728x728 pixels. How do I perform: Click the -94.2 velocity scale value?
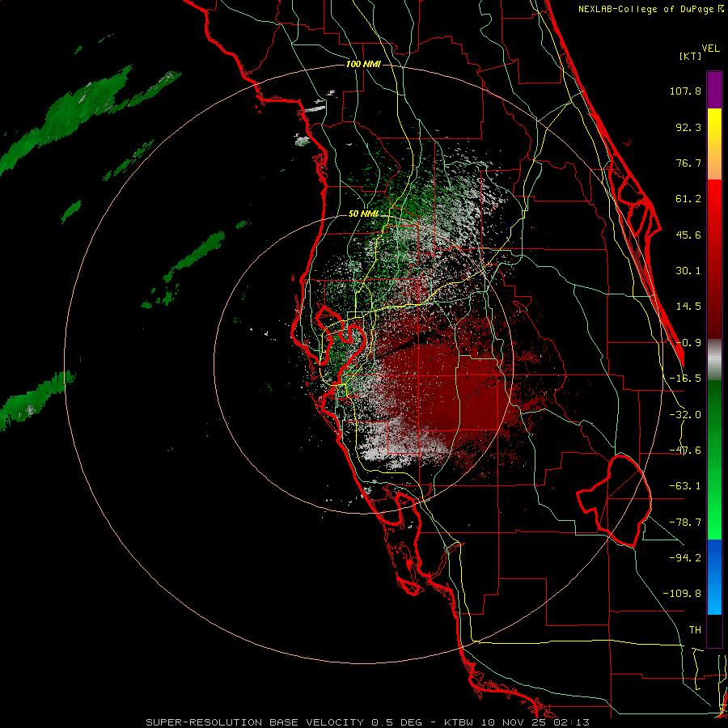click(685, 558)
